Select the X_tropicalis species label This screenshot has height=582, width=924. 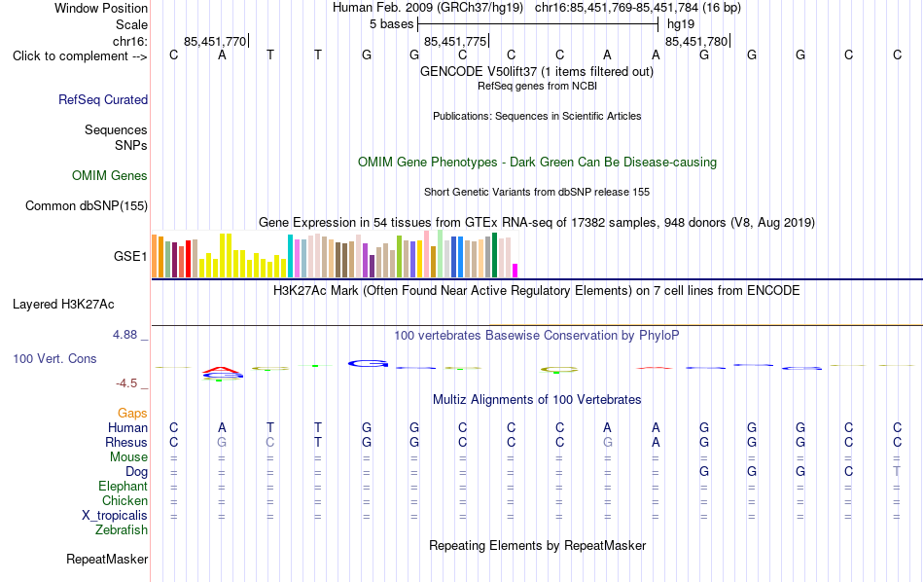115,516
